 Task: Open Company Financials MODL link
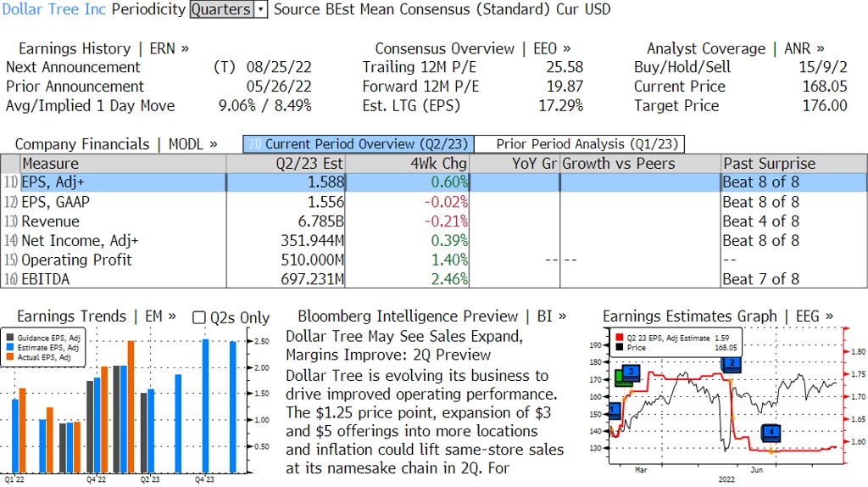(115, 144)
